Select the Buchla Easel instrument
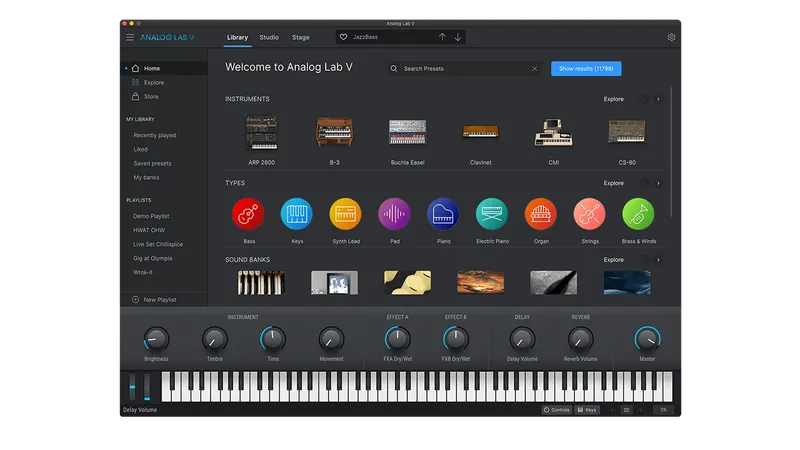800x450 pixels. coord(407,132)
